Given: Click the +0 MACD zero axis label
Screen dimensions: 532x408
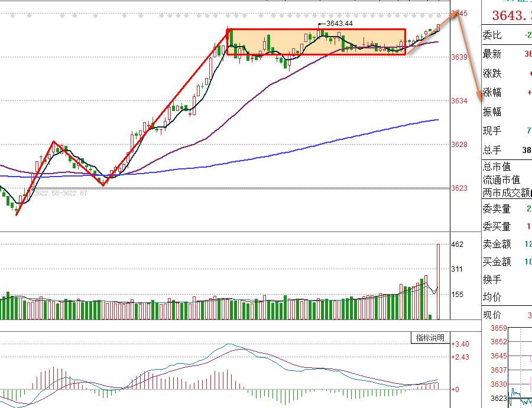Looking at the screenshot, I should [455, 390].
